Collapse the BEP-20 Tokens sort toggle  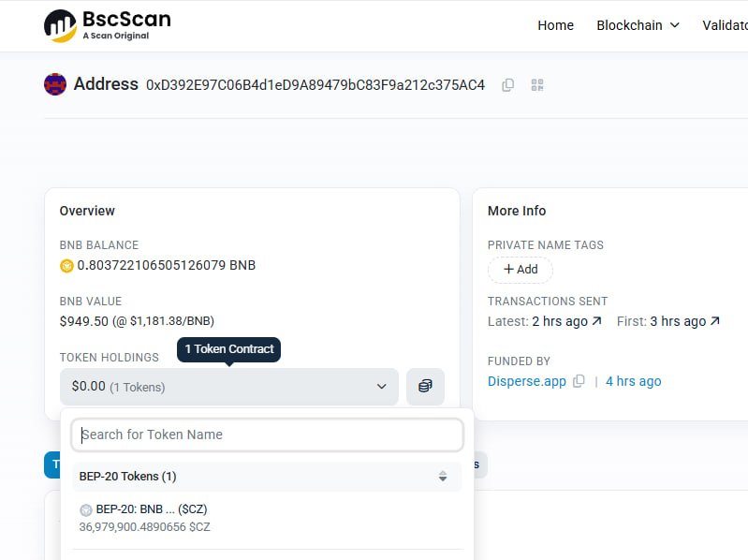coord(443,477)
